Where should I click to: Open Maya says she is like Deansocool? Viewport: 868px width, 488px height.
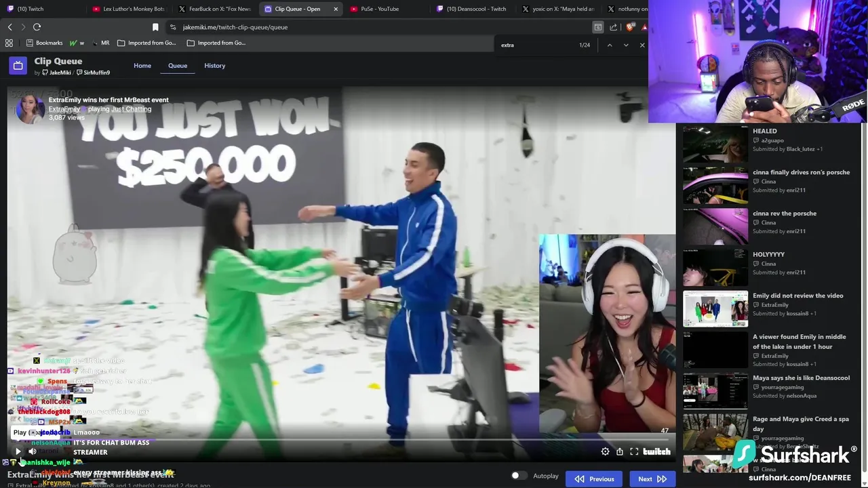(x=801, y=378)
